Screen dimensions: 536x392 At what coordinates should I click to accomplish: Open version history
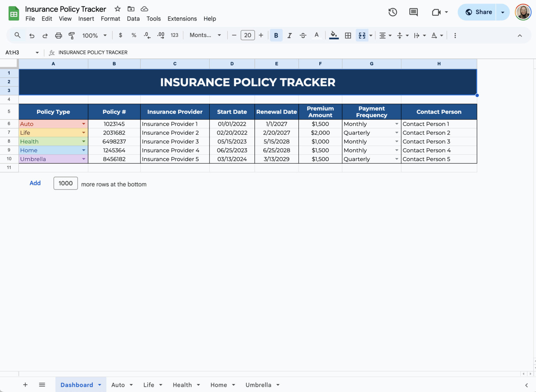[x=393, y=12]
